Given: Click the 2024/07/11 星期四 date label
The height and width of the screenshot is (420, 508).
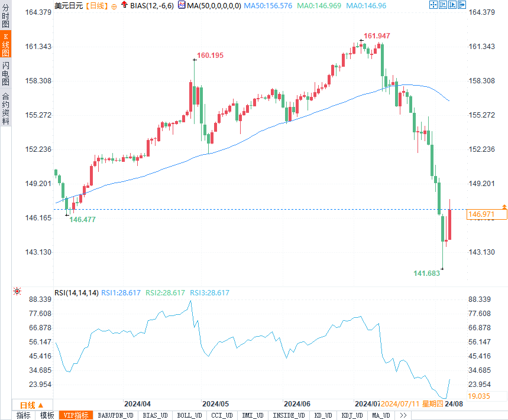Looking at the screenshot, I should pyautogui.click(x=412, y=403).
